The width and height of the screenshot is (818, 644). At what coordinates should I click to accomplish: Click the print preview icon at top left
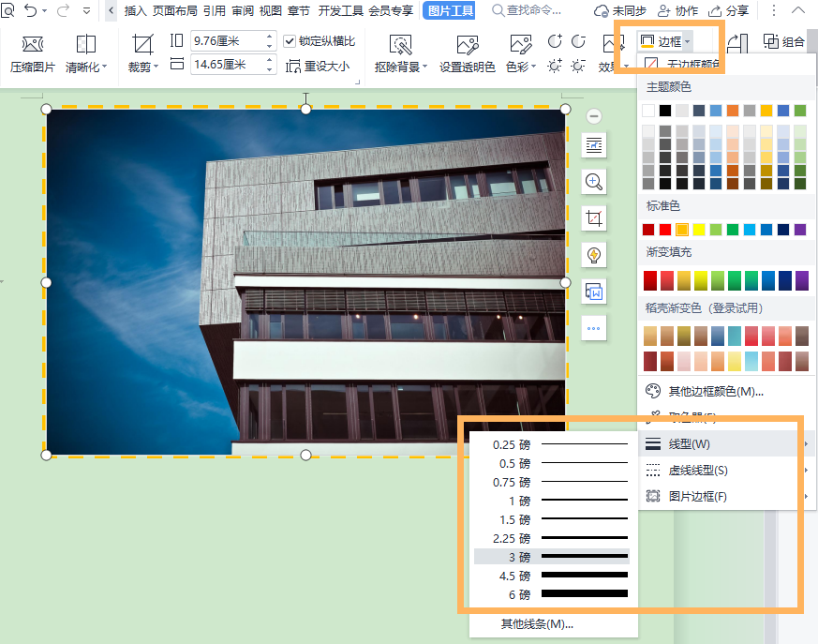tap(7, 10)
